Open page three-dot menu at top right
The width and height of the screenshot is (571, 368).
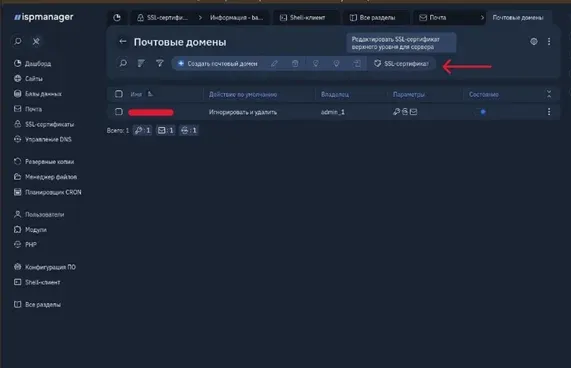tap(549, 41)
